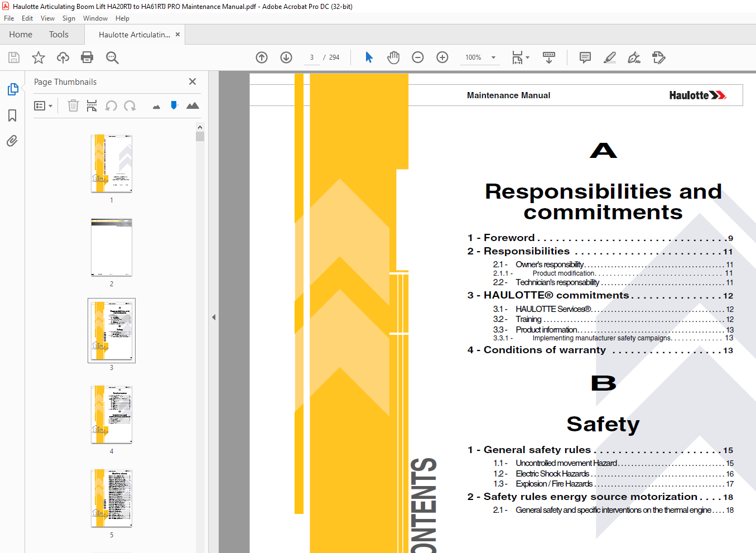This screenshot has width=756, height=553.
Task: Save the file with the floppy disk icon
Action: (x=14, y=57)
